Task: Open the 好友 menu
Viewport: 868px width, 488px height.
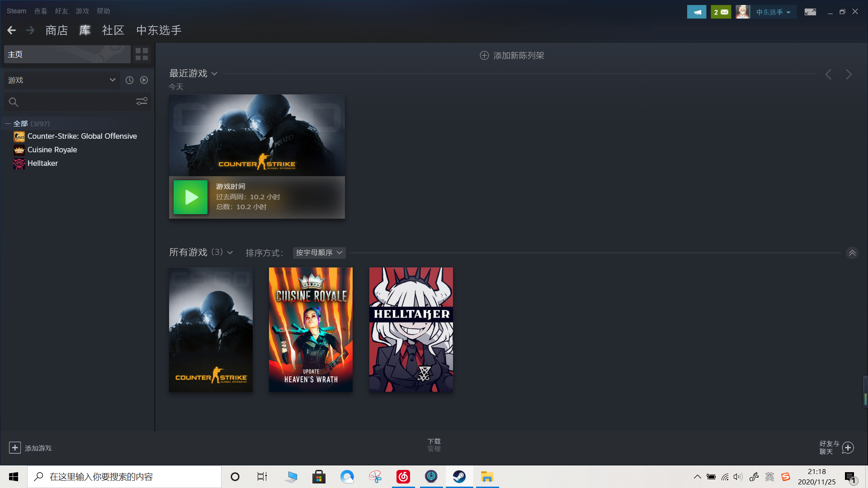Action: coord(61,11)
